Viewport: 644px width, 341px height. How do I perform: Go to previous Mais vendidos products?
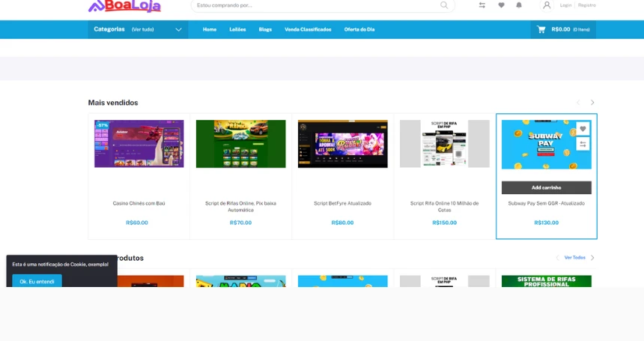578,103
